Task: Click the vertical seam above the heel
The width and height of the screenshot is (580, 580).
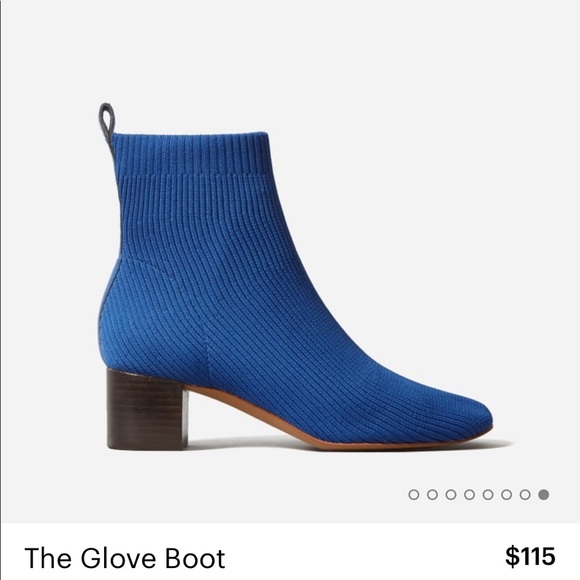Action: 208,357
